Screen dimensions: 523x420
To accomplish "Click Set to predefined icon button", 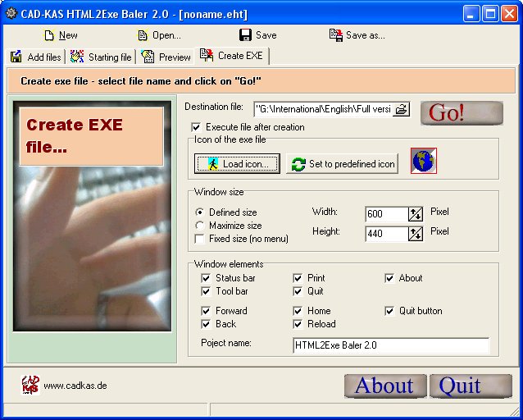I will 343,164.
